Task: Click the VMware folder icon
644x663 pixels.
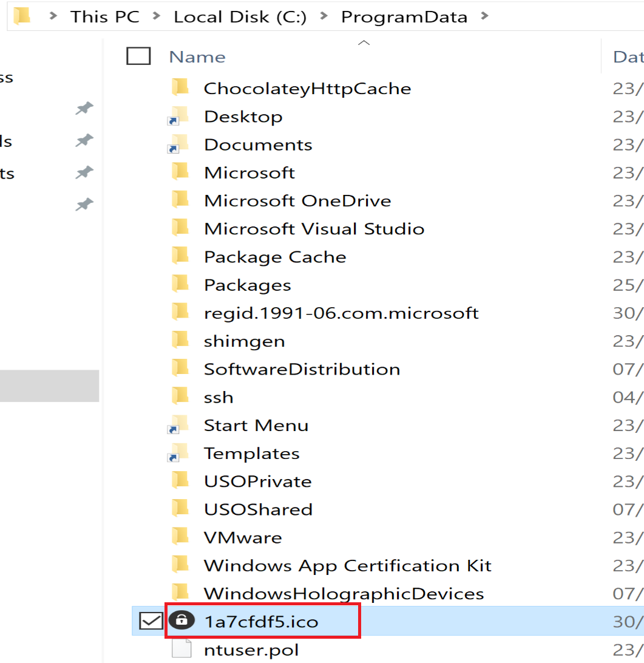Action: tap(180, 537)
